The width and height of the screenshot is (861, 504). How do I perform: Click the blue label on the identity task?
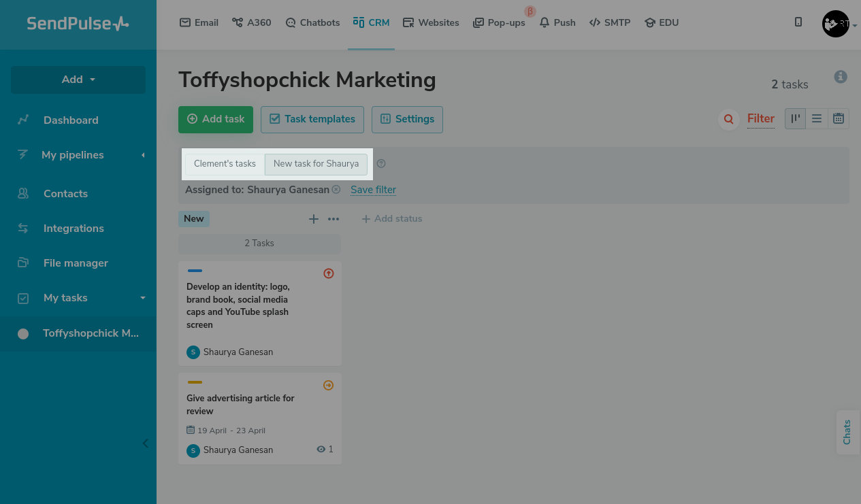(195, 271)
